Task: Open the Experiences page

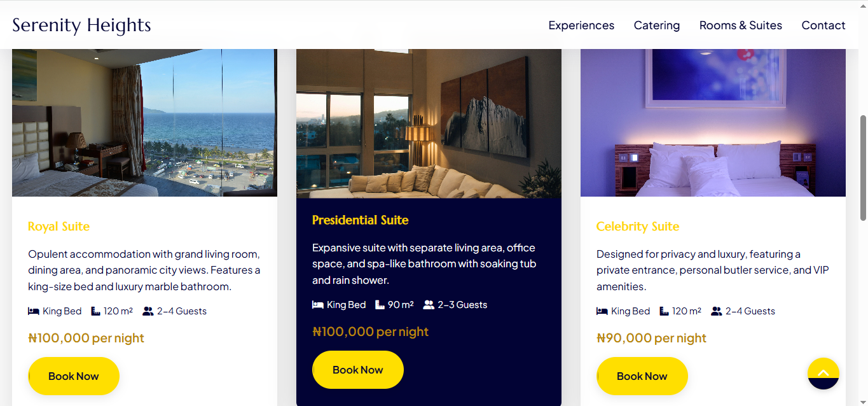Action: tap(581, 25)
